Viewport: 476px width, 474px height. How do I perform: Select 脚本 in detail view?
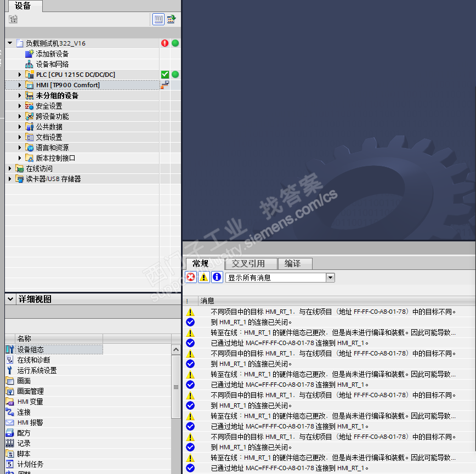[24, 454]
